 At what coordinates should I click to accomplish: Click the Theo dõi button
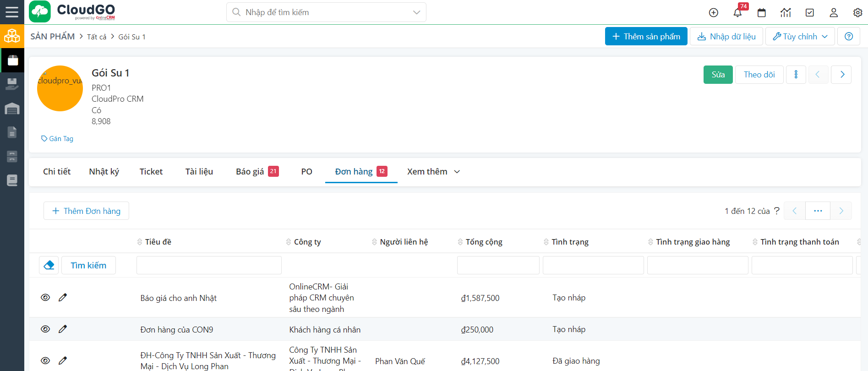tap(759, 75)
